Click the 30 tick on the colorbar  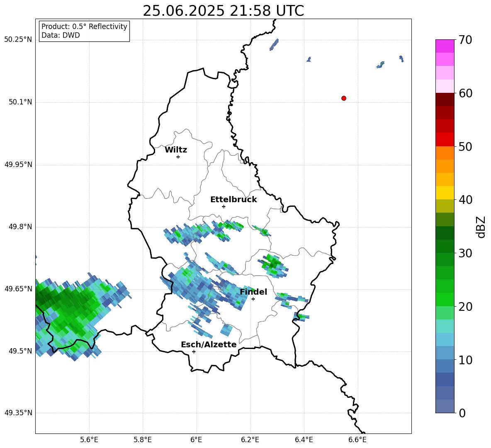[465, 253]
